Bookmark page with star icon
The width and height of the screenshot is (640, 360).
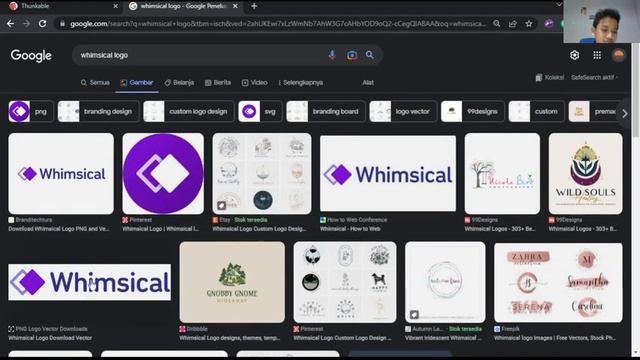[x=529, y=24]
